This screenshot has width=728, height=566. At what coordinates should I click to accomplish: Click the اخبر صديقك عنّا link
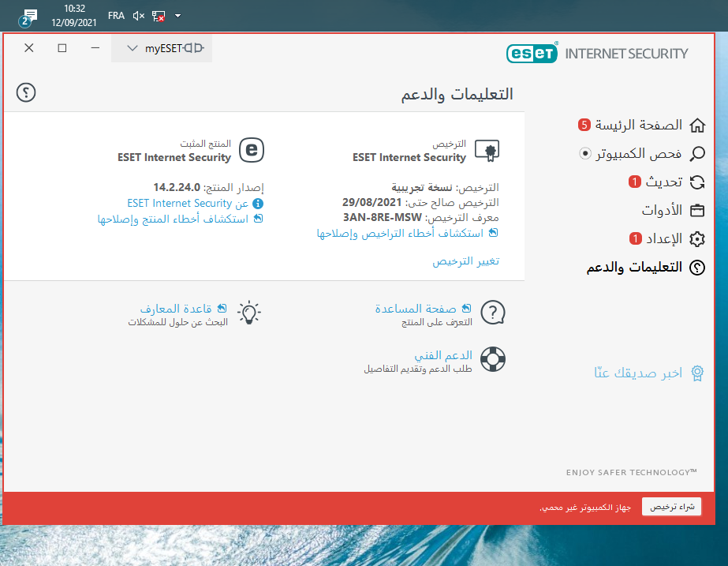click(638, 373)
